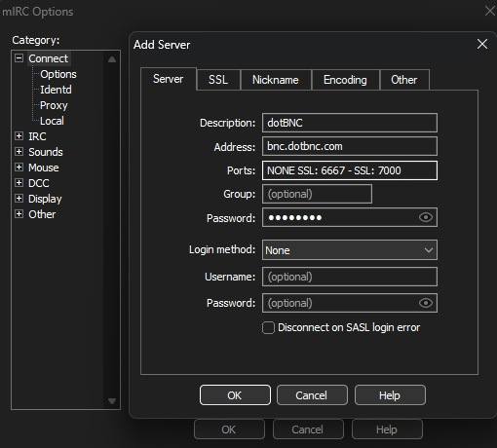Click into the Group field
Image resolution: width=497 pixels, height=448 pixels.
(x=317, y=194)
